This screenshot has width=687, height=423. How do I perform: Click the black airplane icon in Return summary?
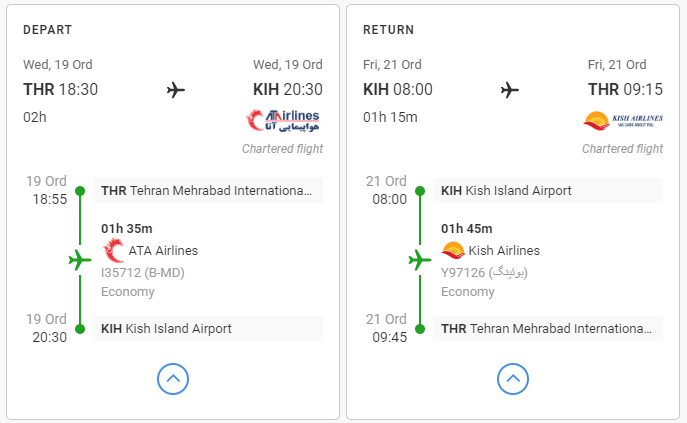click(x=510, y=90)
